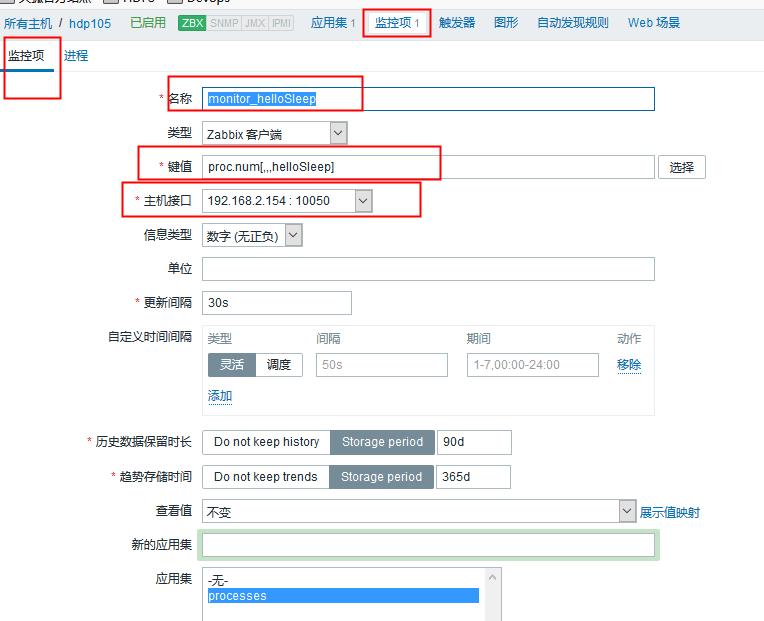Open the 展示值映射 link
The height and width of the screenshot is (621, 764).
670,512
